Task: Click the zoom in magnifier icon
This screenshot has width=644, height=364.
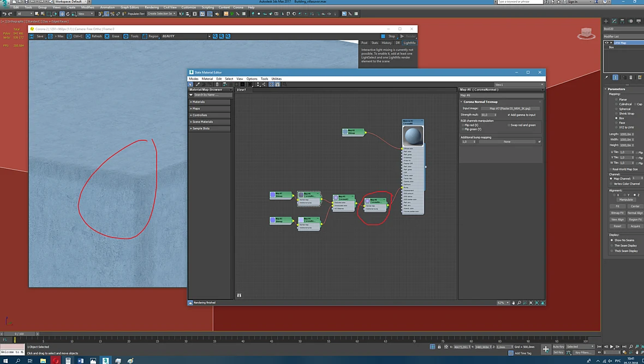Action: coord(215,36)
